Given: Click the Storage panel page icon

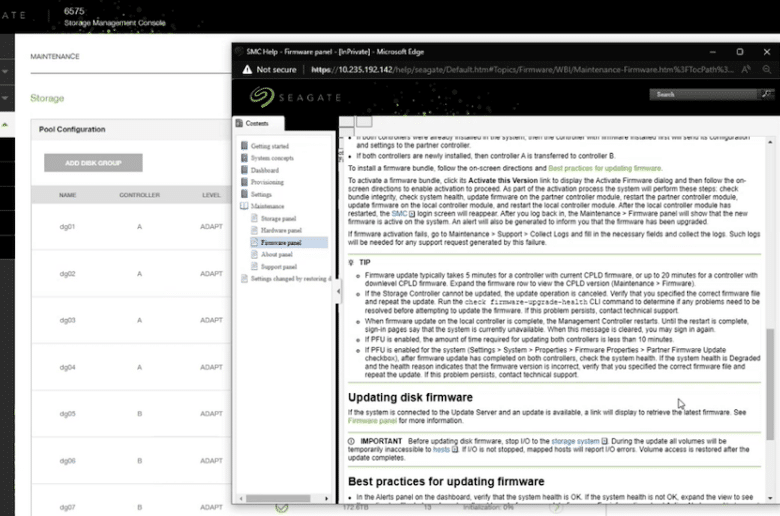Looking at the screenshot, I should point(254,218).
